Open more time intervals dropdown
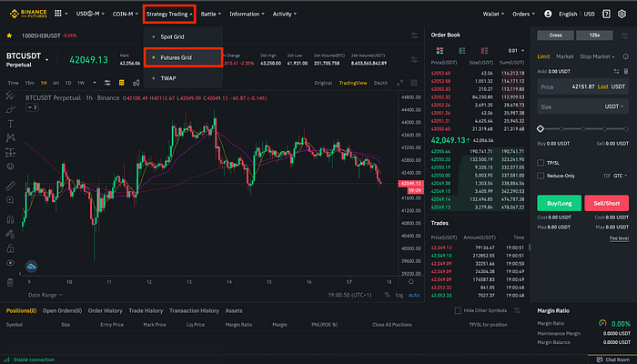Screen dimensions: 637x364 click(x=95, y=83)
